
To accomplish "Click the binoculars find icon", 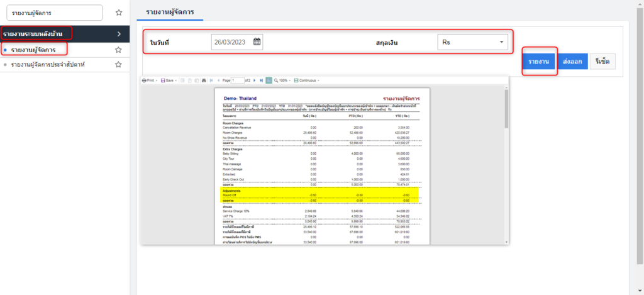I will 204,81.
